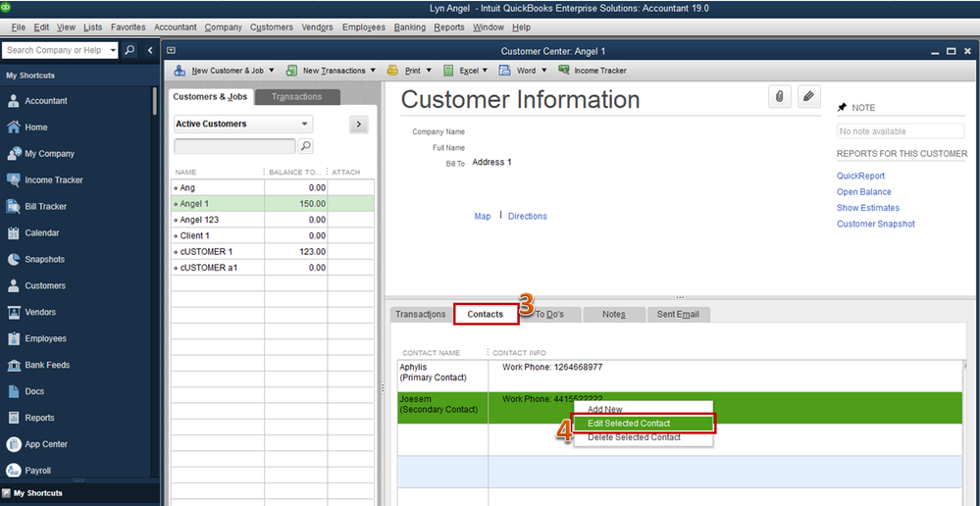This screenshot has height=506, width=980.
Task: Click the customer list search magnifier
Action: 306,146
